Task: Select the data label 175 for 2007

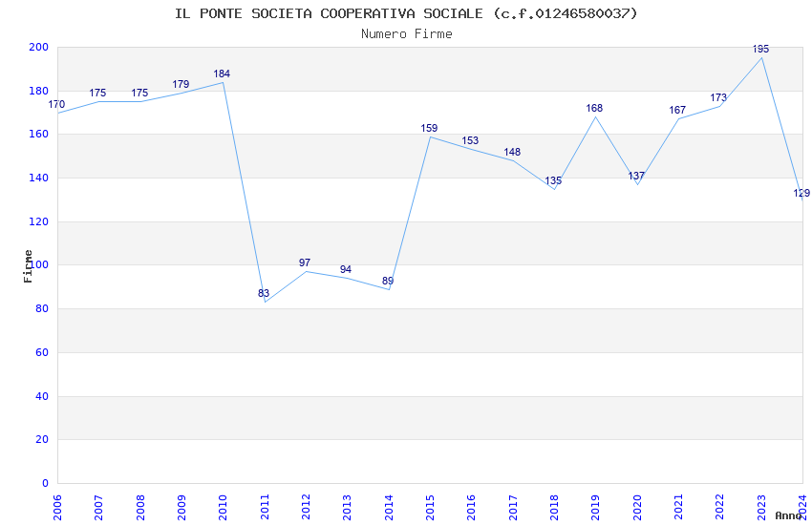Action: pos(97,94)
